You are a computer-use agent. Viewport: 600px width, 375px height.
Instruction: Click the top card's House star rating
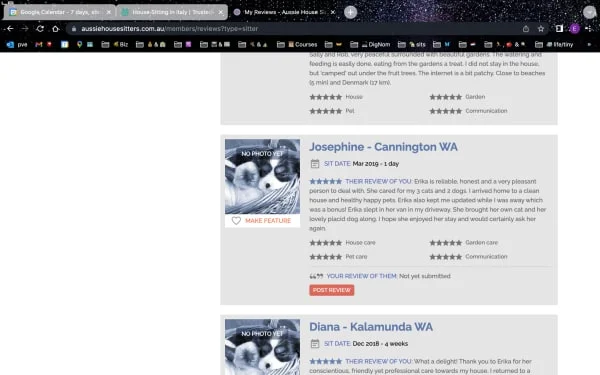(x=326, y=97)
